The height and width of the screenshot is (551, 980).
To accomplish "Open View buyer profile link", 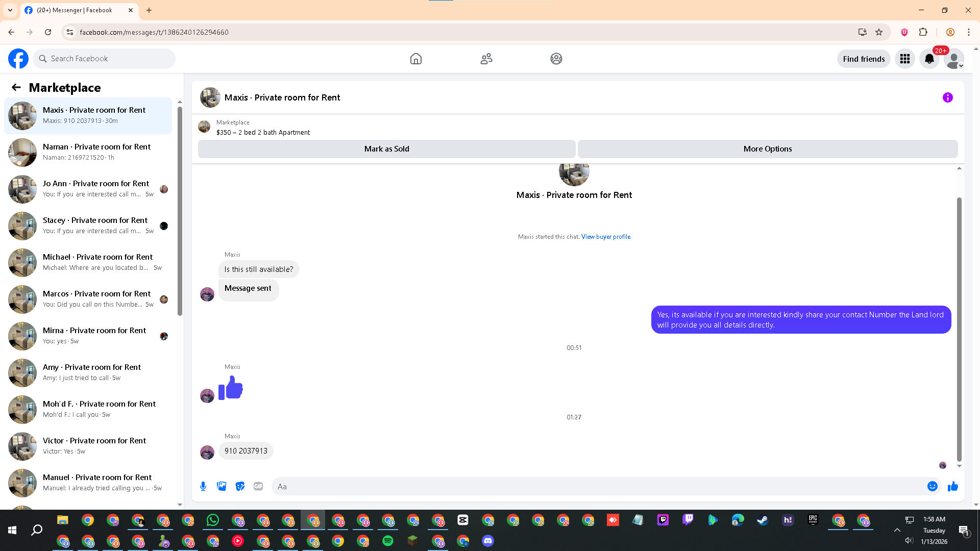I will (605, 237).
